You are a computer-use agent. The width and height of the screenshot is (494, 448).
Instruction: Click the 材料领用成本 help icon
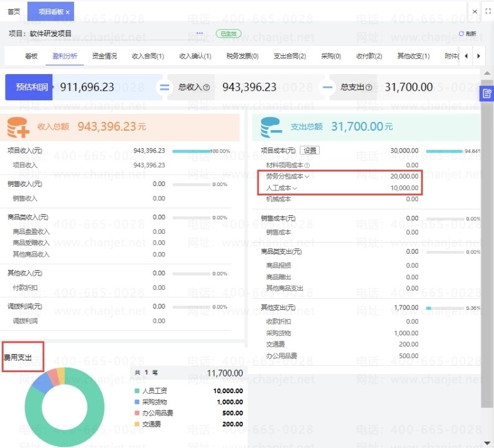307,165
